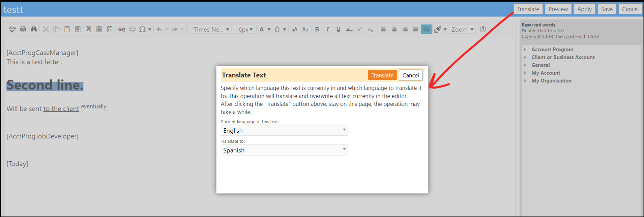
Task: Click the plain paste clipboard icon
Action: 67,29
